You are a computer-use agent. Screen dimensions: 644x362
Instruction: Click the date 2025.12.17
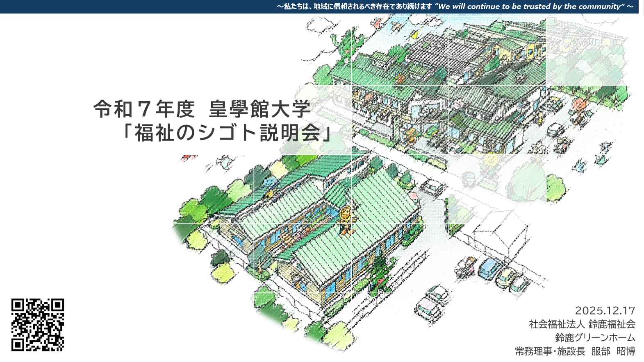(605, 310)
